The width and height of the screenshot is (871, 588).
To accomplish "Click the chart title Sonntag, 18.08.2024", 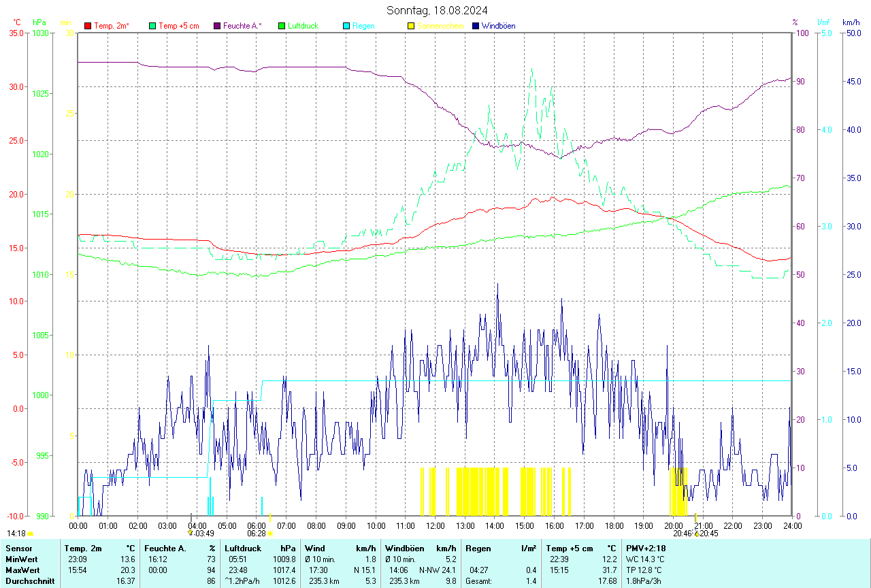I will coord(437,10).
